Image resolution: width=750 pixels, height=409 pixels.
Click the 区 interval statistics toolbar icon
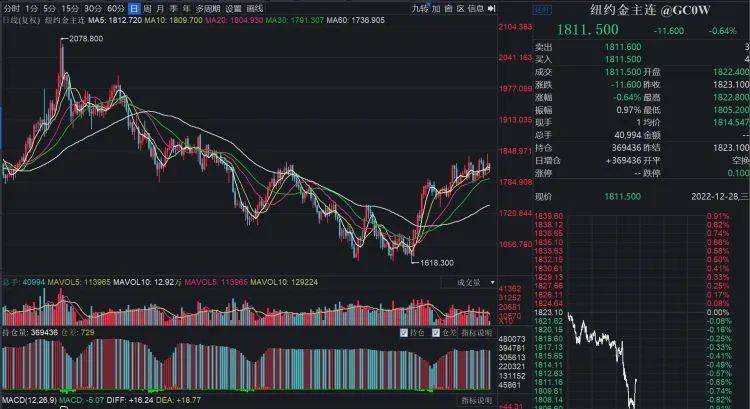pos(463,8)
